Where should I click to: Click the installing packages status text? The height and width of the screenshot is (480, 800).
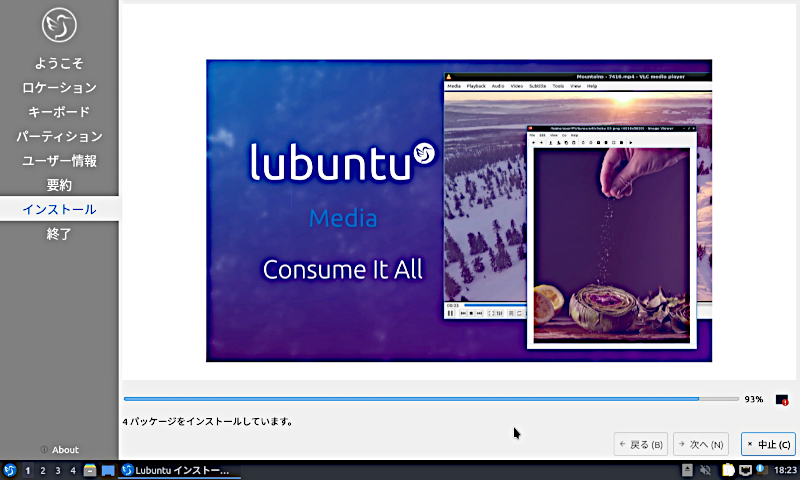[x=207, y=421]
